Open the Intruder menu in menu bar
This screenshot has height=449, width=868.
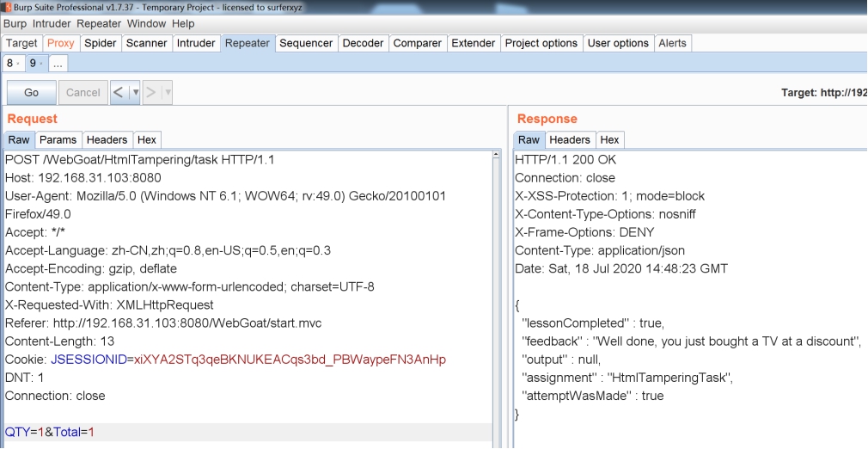tap(52, 24)
